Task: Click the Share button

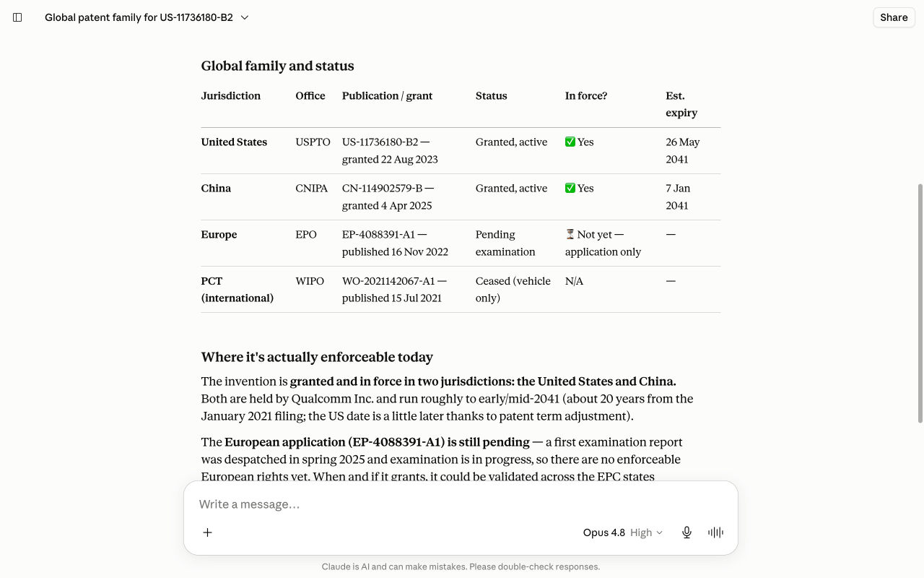Action: pyautogui.click(x=894, y=17)
